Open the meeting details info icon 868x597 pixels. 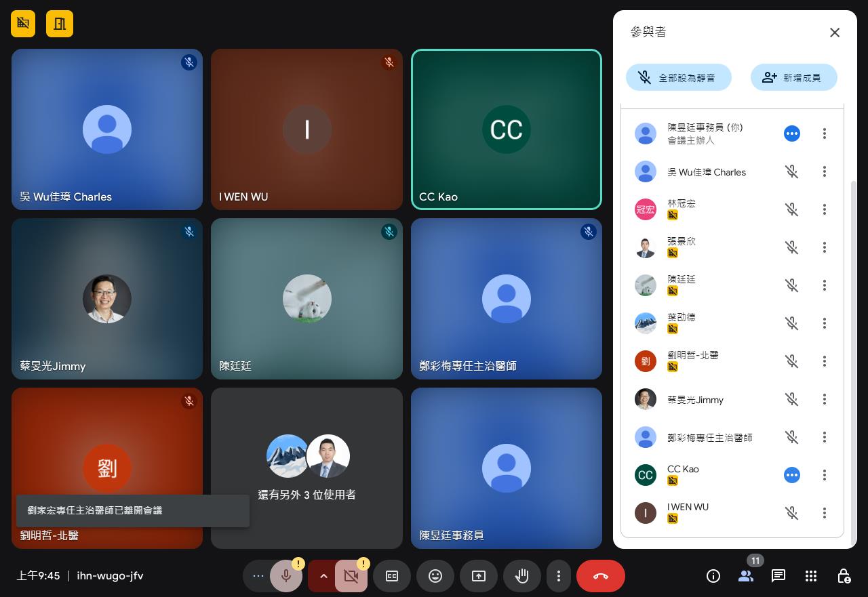coord(713,576)
